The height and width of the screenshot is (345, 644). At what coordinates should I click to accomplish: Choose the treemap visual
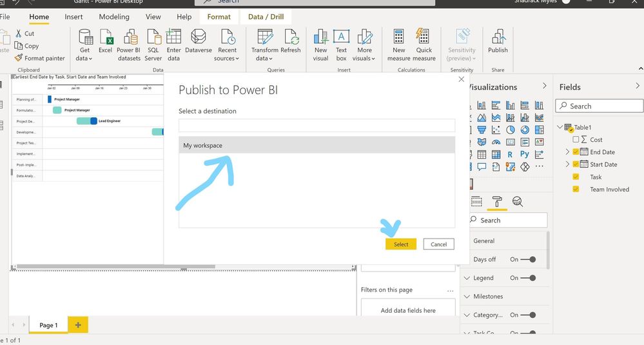click(x=540, y=130)
